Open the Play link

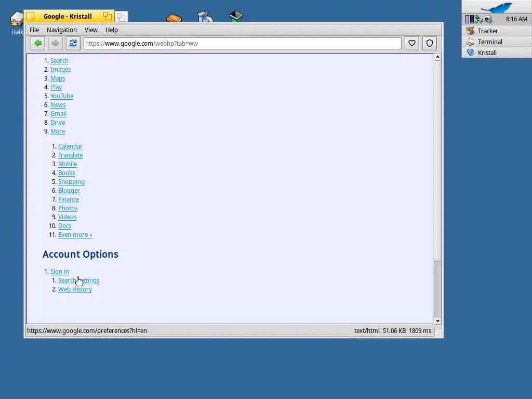point(56,87)
